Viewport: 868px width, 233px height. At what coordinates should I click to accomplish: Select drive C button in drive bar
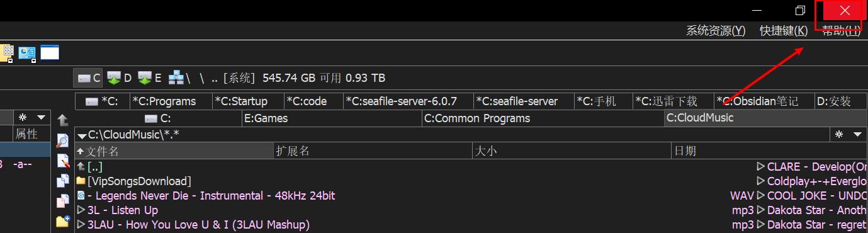tap(89, 78)
